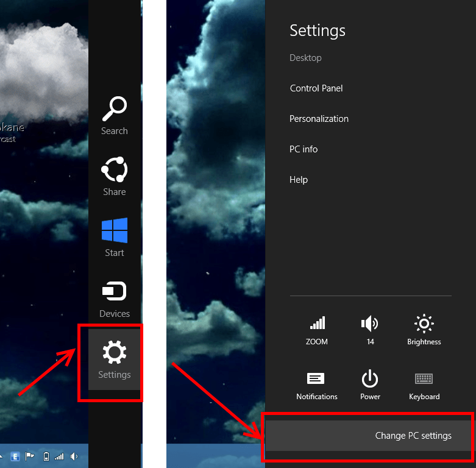Click Change PC settings
The image size is (476, 468).
(413, 436)
